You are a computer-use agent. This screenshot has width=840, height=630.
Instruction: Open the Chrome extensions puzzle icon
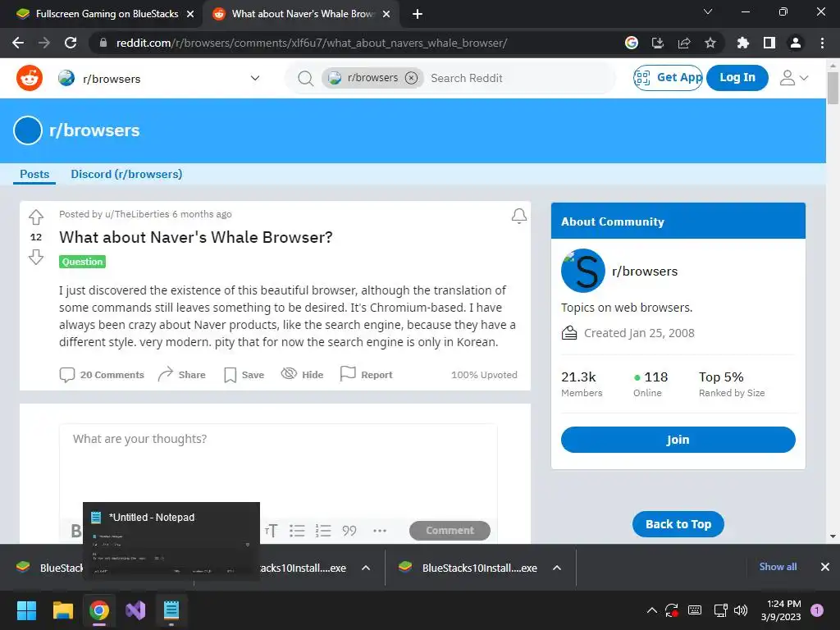click(743, 43)
